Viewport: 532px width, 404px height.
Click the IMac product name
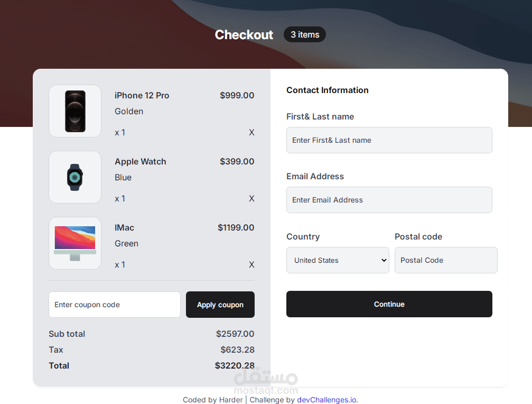pyautogui.click(x=124, y=227)
